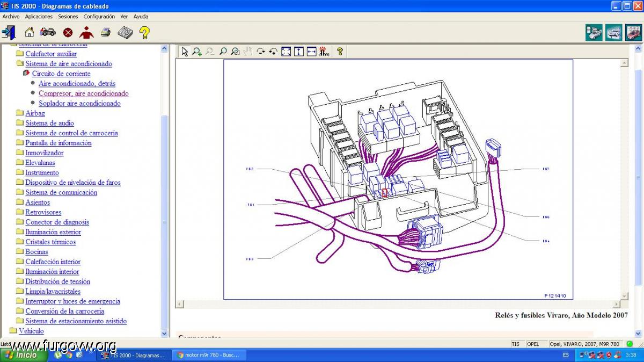
Task: Expand Sistema de control de carrocería
Action: coord(71,133)
